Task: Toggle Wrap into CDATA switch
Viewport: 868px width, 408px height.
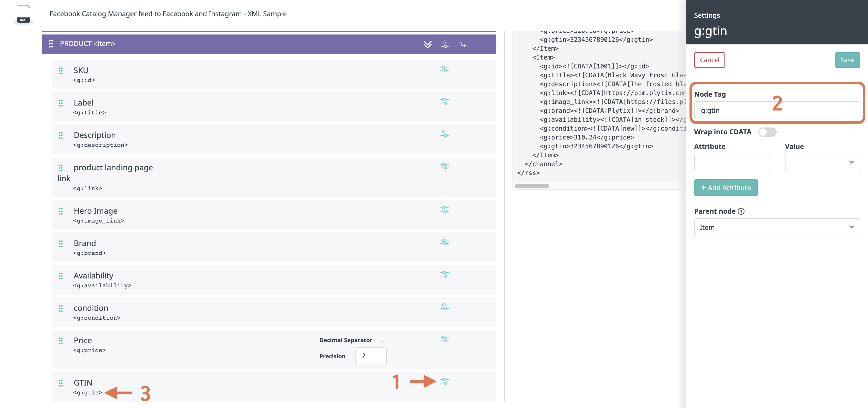Action: (767, 132)
